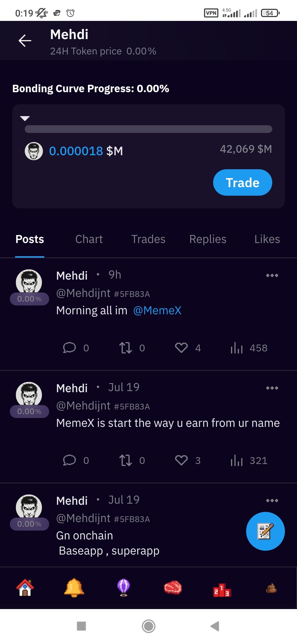Switch to the Trades tab
The width and height of the screenshot is (297, 644).
click(148, 239)
